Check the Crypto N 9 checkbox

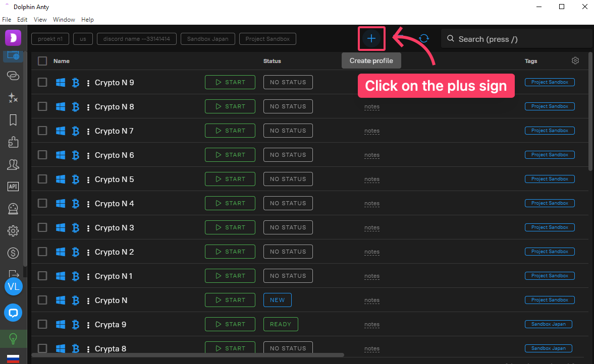(42, 82)
